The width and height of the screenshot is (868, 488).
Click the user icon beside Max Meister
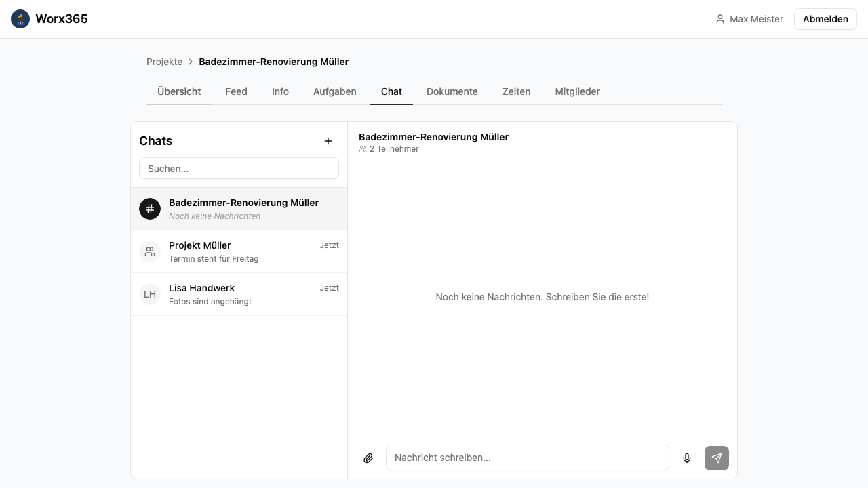[720, 19]
